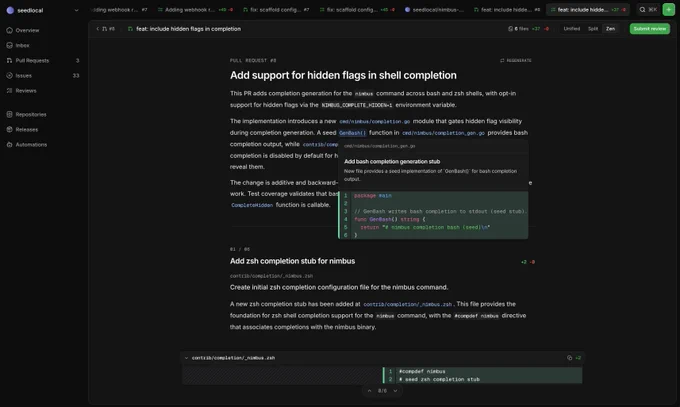The width and height of the screenshot is (680, 407).
Task: Go to Inbox label in sidebar
Action: click(x=23, y=45)
